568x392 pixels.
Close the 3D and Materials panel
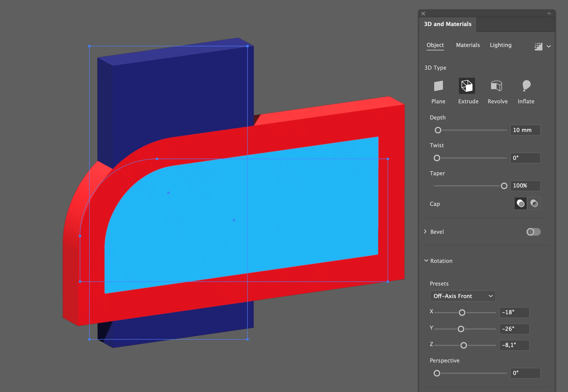pos(423,14)
